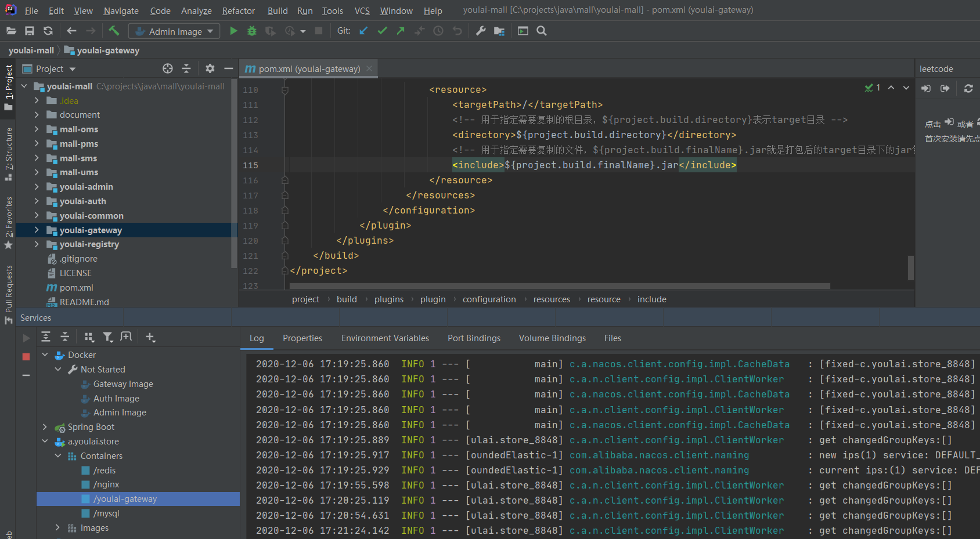Image resolution: width=980 pixels, height=539 pixels.
Task: Click the Git Update Project arrow
Action: (363, 31)
